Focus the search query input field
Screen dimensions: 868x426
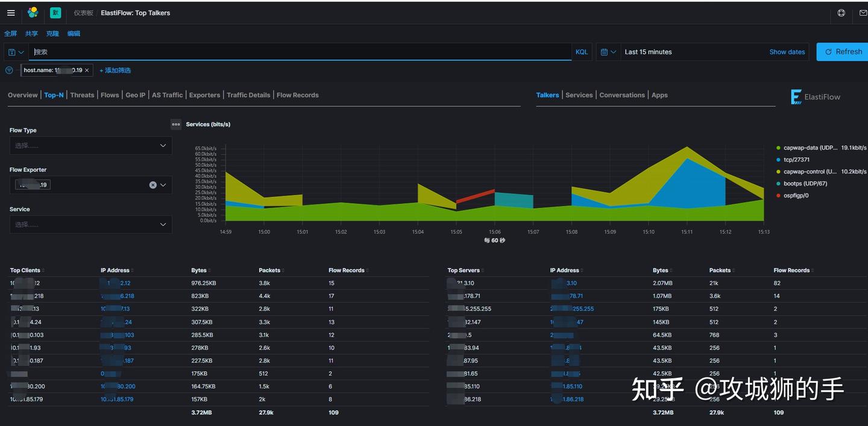click(x=300, y=52)
